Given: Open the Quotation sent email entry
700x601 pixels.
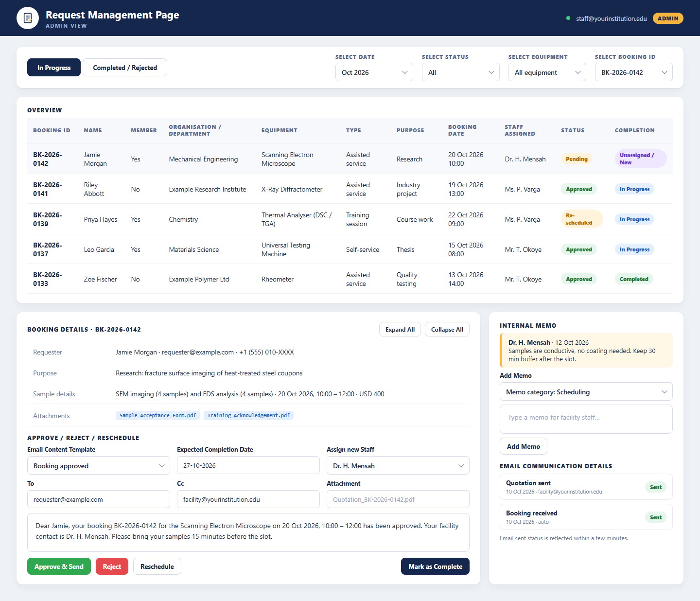Looking at the screenshot, I should [x=586, y=487].
